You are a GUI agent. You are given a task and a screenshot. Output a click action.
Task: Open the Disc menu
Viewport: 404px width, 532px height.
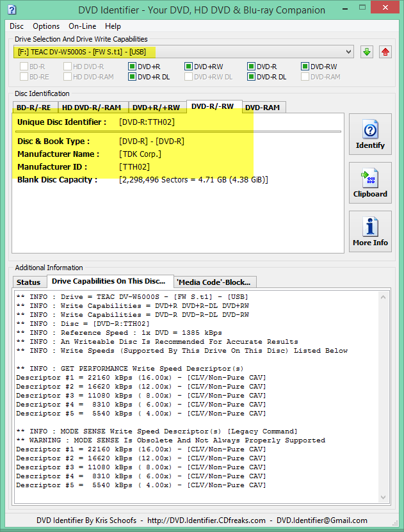click(17, 26)
